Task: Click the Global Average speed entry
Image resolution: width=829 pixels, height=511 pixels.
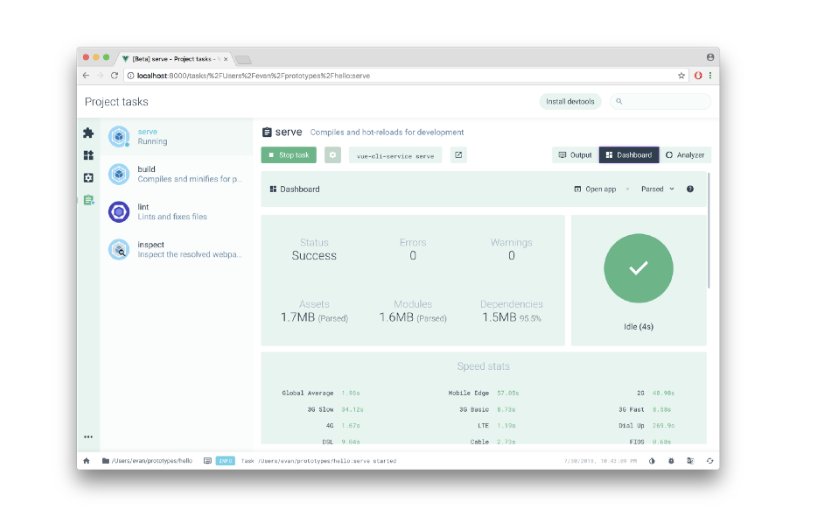Action: click(321, 393)
